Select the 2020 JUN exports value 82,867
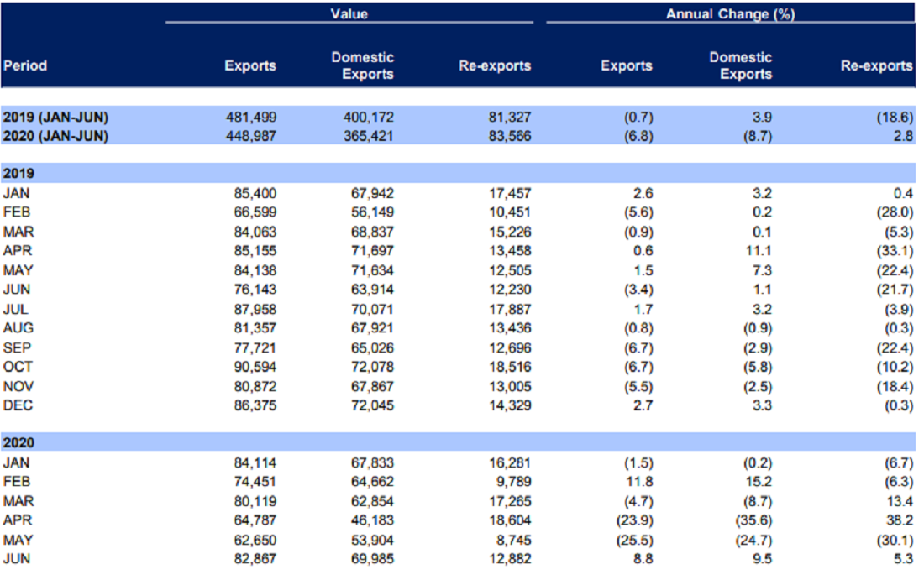Screen dimensions: 924x580 [255, 559]
